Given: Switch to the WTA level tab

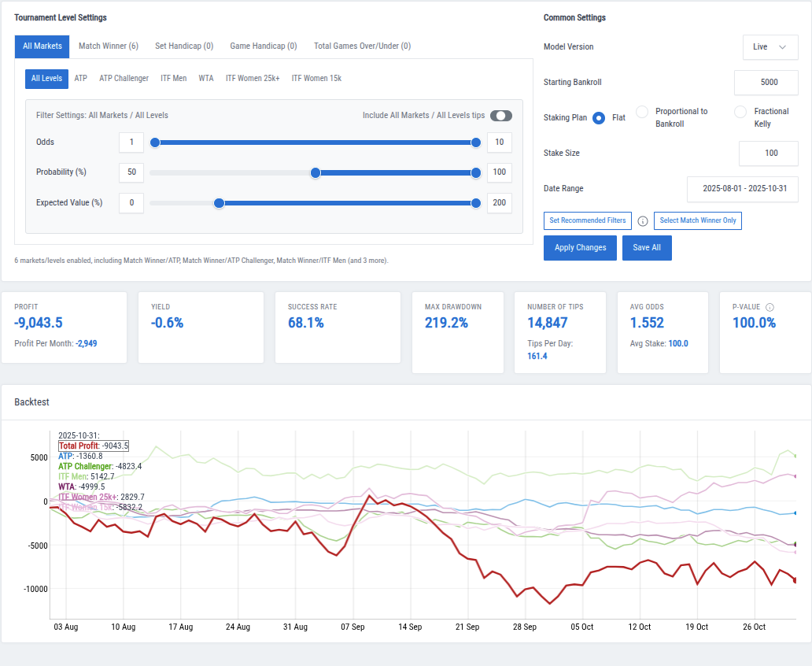Looking at the screenshot, I should [x=206, y=78].
